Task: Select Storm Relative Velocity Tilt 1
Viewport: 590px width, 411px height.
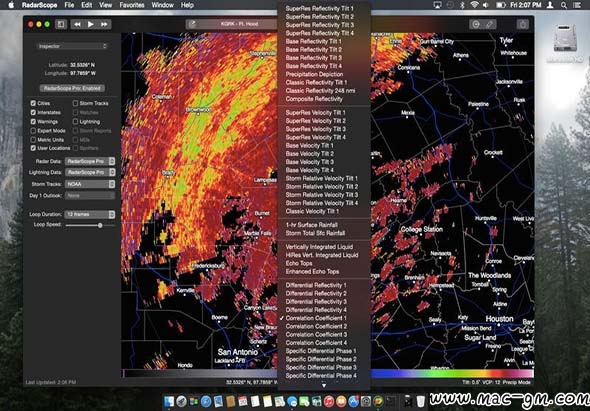Action: (324, 178)
